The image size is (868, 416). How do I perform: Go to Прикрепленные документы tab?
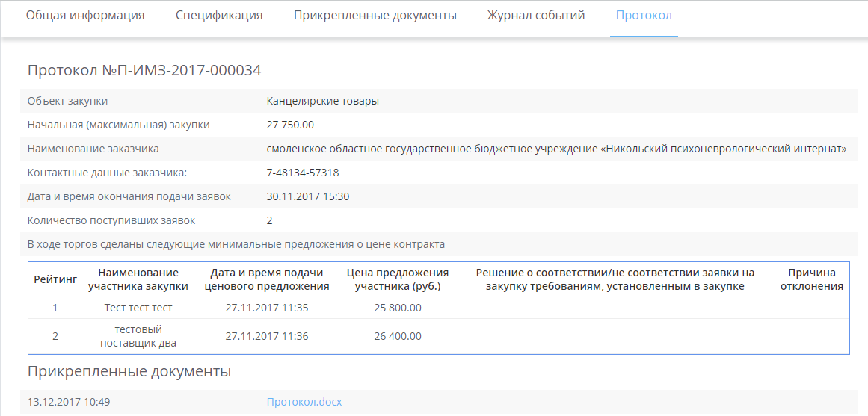(x=375, y=16)
